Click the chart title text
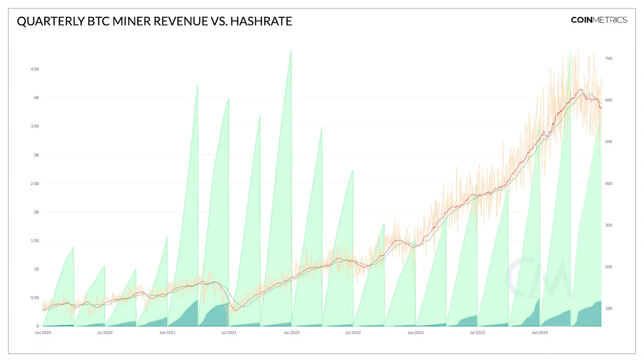 pos(154,21)
